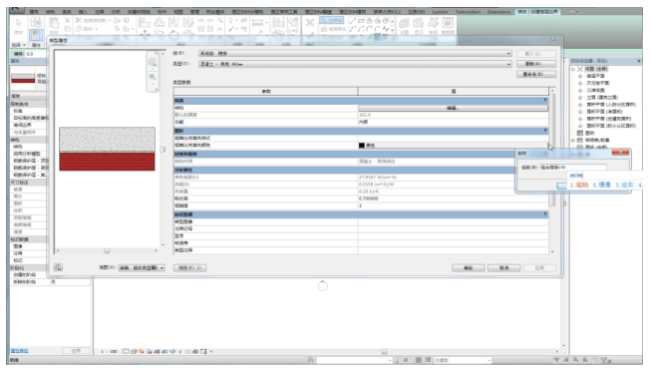651x372 pixels.
Task: Collapse the 构造 parameter group
Action: 546,100
